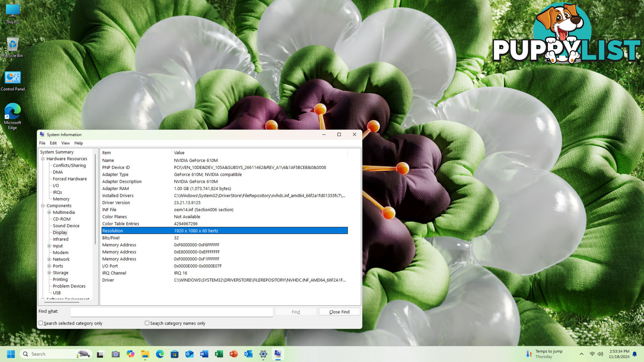
Task: Click the System Information title bar icon
Action: (x=42, y=134)
